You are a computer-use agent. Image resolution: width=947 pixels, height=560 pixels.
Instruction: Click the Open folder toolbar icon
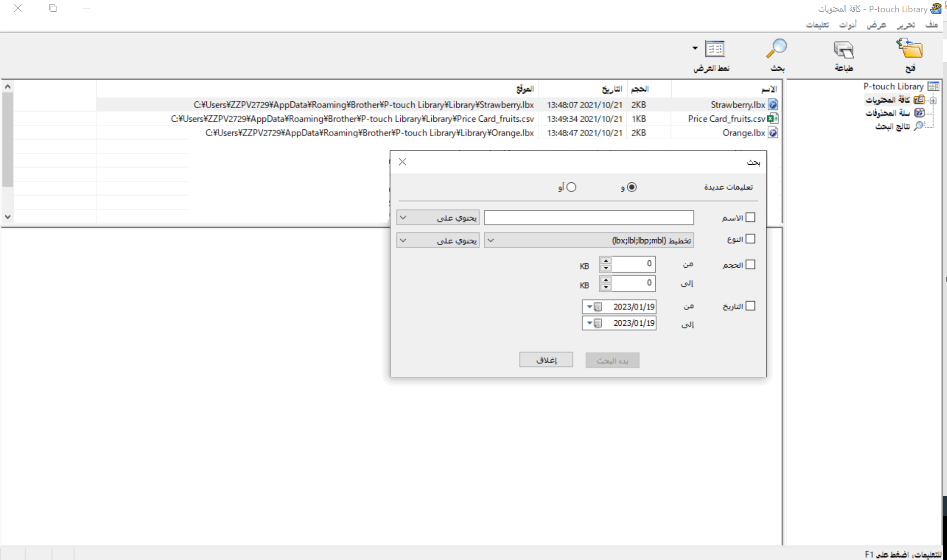pyautogui.click(x=910, y=49)
